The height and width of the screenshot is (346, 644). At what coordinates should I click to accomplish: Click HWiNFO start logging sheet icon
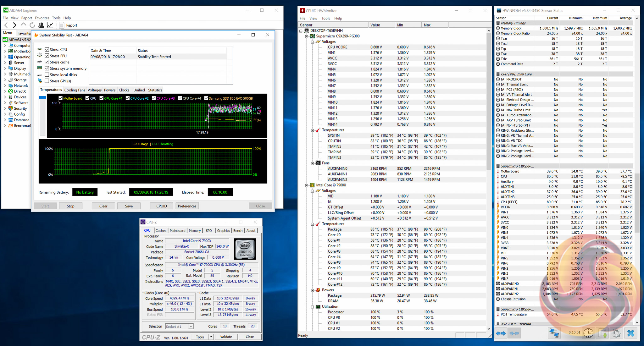[x=602, y=333]
